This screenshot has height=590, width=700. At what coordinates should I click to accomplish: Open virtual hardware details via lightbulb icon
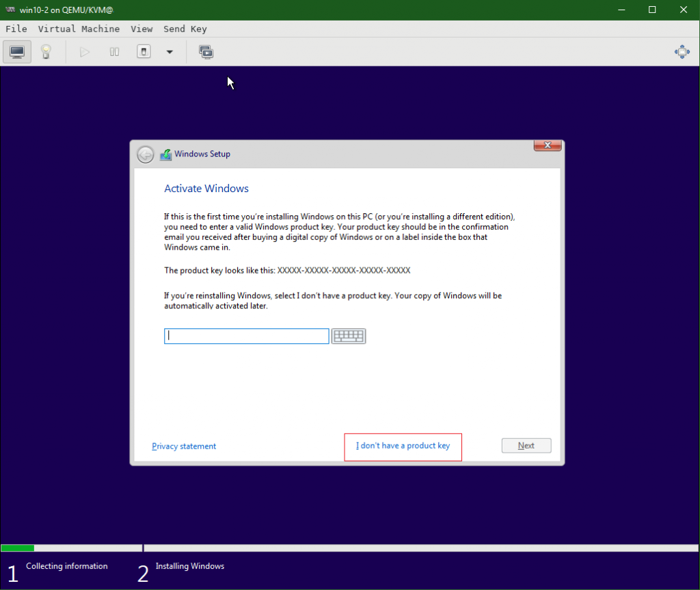pyautogui.click(x=45, y=51)
